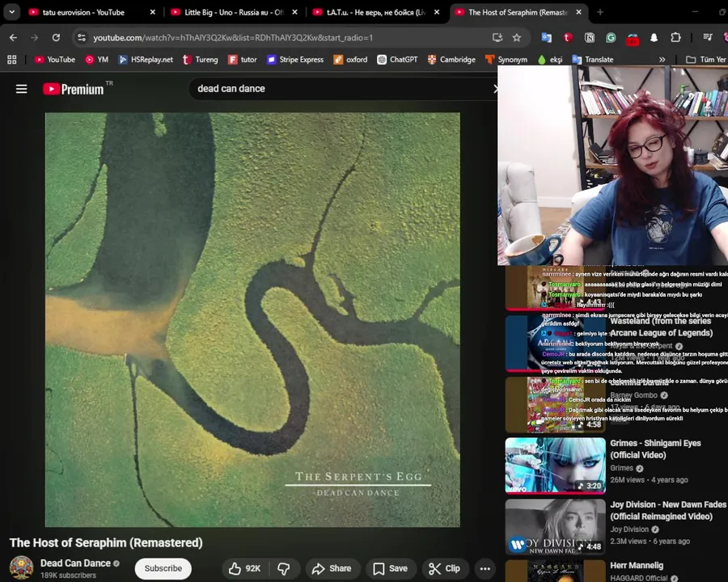Screen dimensions: 728x582
Task: Open a new browser tab
Action: pyautogui.click(x=600, y=12)
